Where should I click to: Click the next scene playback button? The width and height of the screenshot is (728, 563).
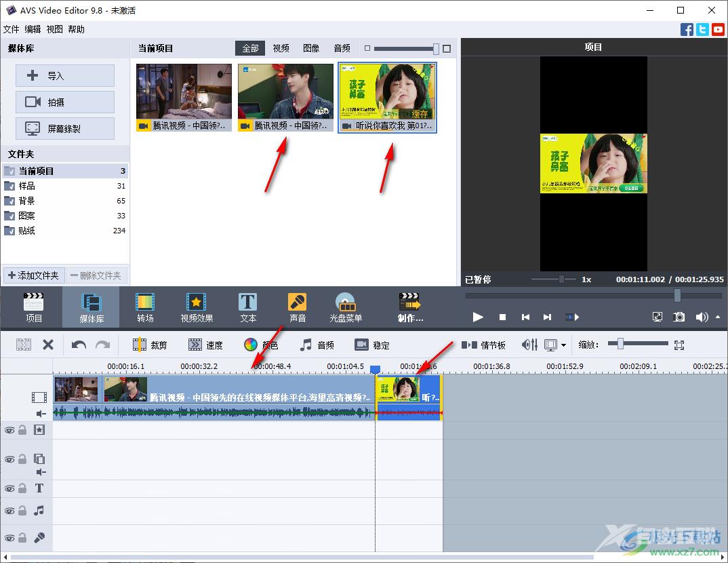coord(572,317)
